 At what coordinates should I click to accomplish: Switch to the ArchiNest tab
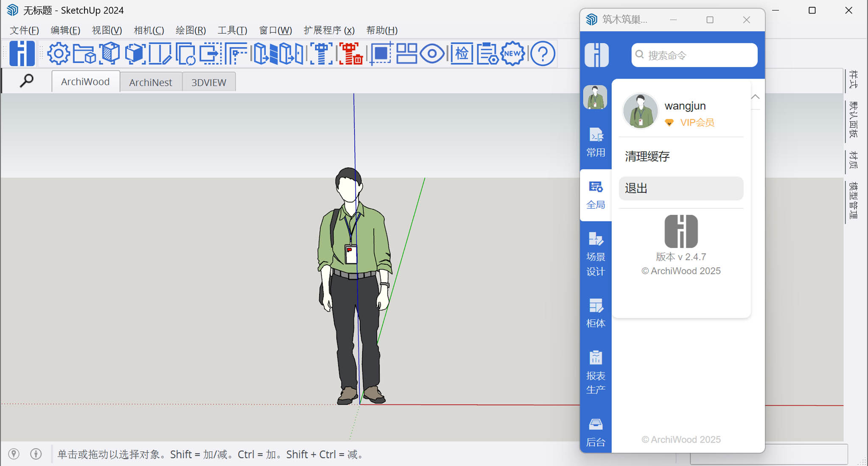click(x=151, y=82)
